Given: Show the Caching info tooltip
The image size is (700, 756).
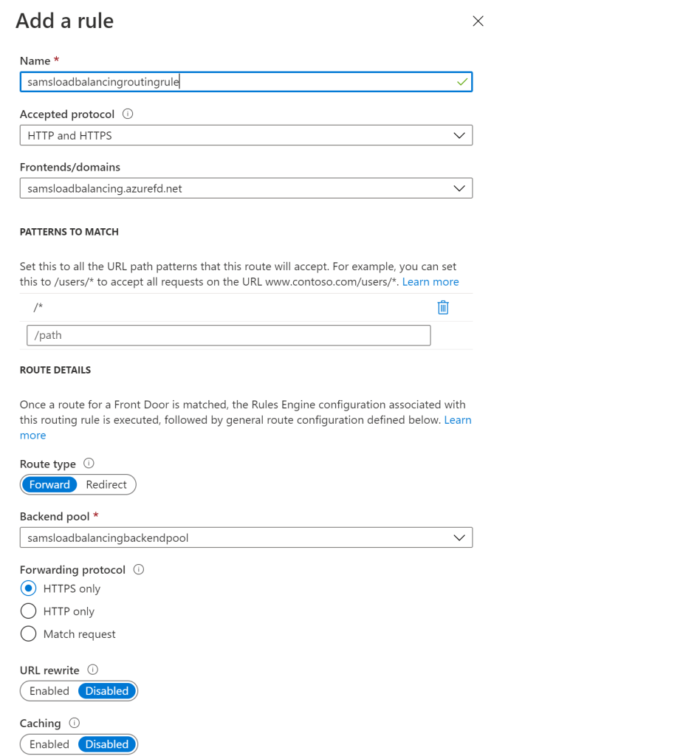Looking at the screenshot, I should click(74, 724).
